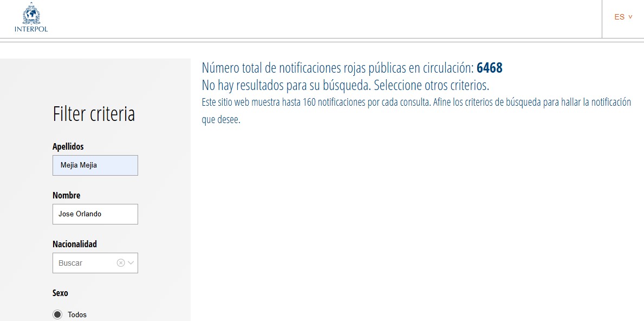Click the Todos option label
This screenshot has height=321, width=644.
[x=77, y=314]
